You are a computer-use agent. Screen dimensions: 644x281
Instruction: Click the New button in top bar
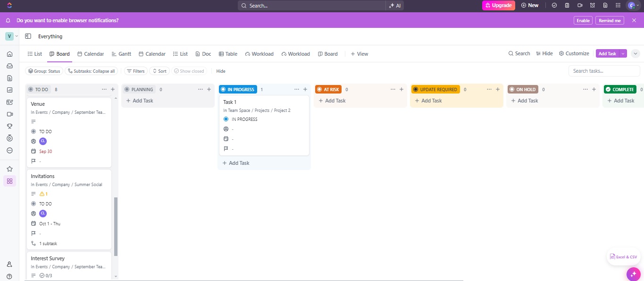pos(529,5)
